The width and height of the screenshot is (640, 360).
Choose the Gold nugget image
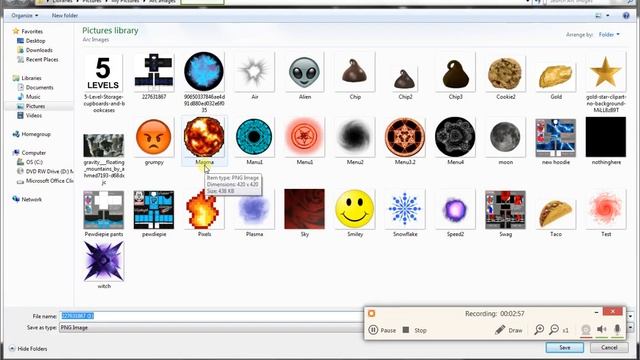point(555,76)
